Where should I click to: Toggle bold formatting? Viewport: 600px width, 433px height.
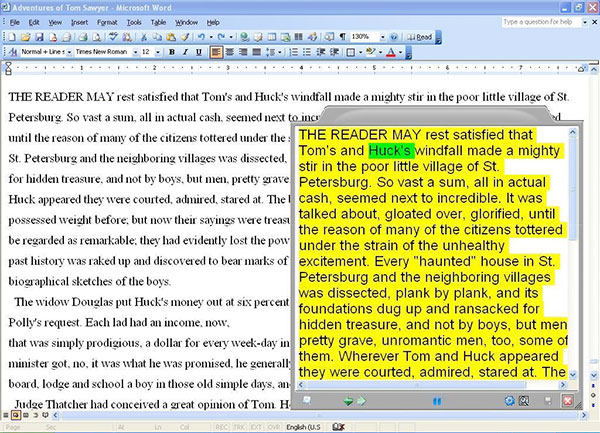(x=172, y=52)
